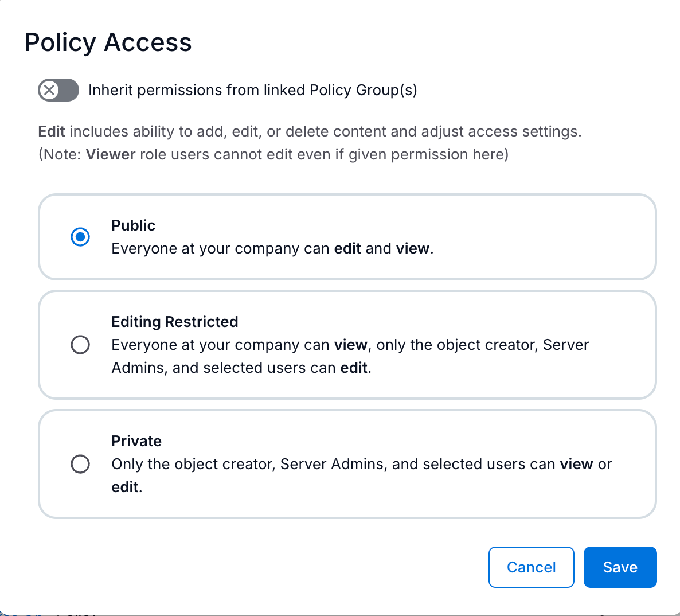680x616 pixels.
Task: Click the empty circle beside Private
Action: 80,463
